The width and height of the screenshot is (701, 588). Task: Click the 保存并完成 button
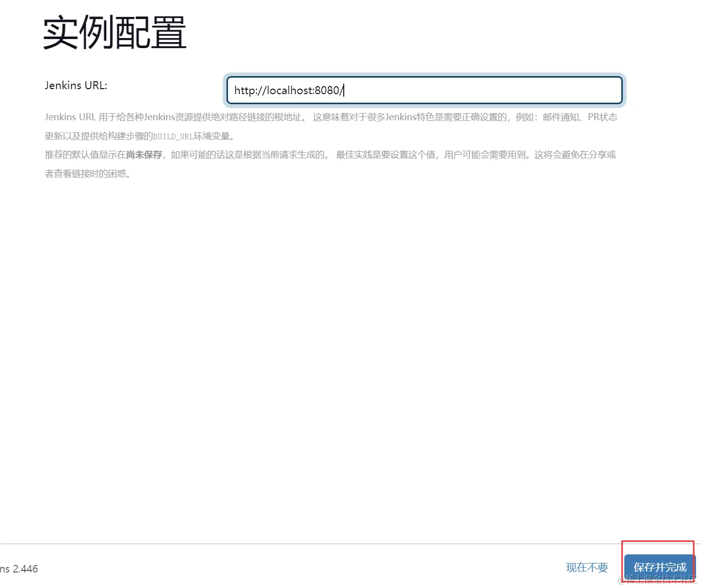click(659, 567)
